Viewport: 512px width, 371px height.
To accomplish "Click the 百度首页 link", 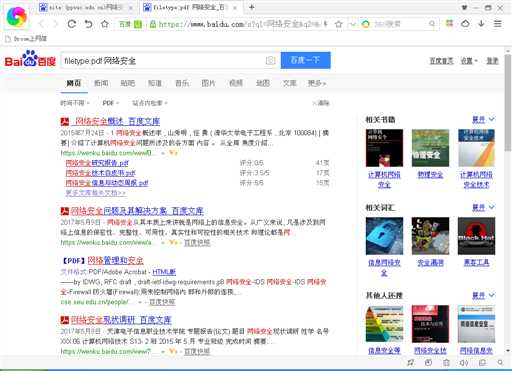I will pyautogui.click(x=441, y=61).
